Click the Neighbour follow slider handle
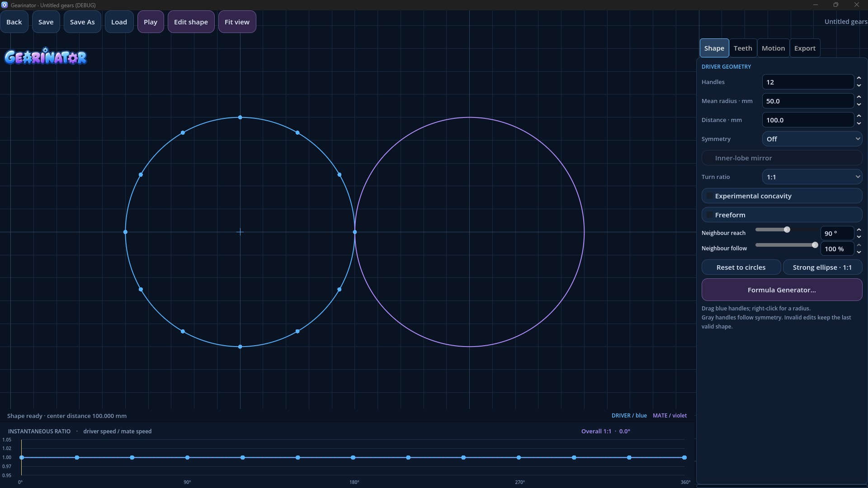The width and height of the screenshot is (868, 488). (815, 245)
